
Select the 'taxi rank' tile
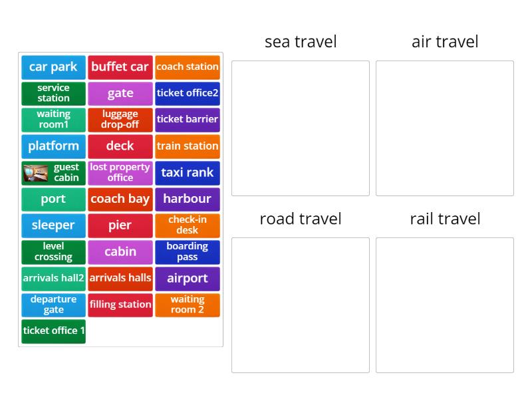point(188,173)
